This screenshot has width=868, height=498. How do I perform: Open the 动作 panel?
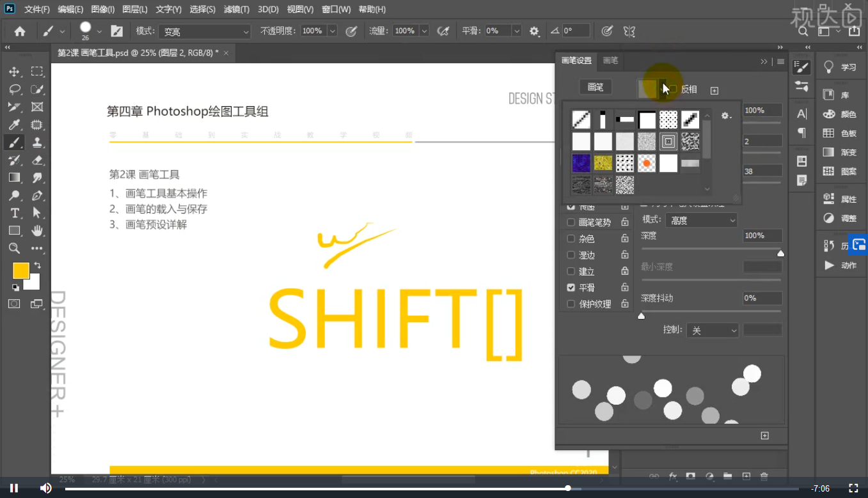coord(840,265)
